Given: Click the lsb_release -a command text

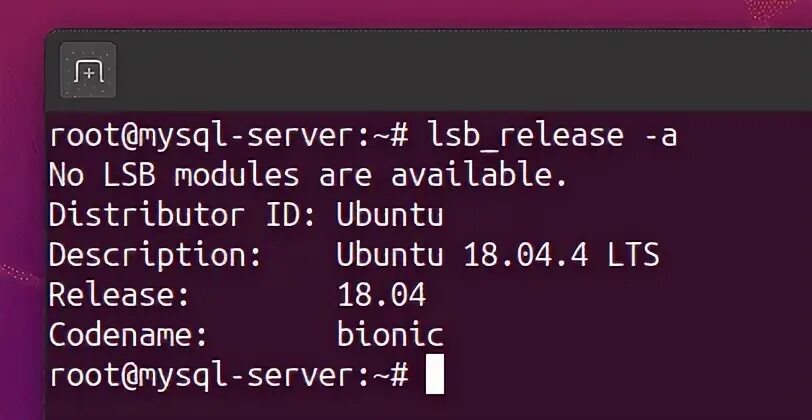Looking at the screenshot, I should tap(552, 136).
